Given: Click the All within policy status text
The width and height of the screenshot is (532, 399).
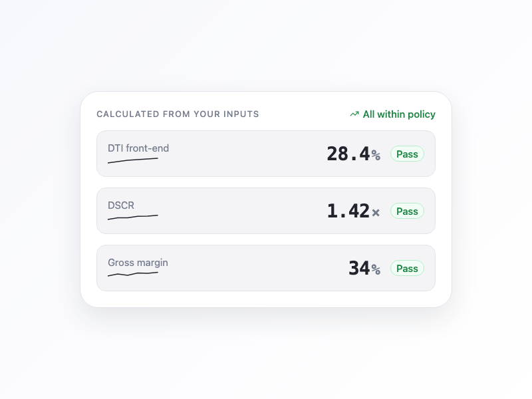Looking at the screenshot, I should [x=399, y=114].
